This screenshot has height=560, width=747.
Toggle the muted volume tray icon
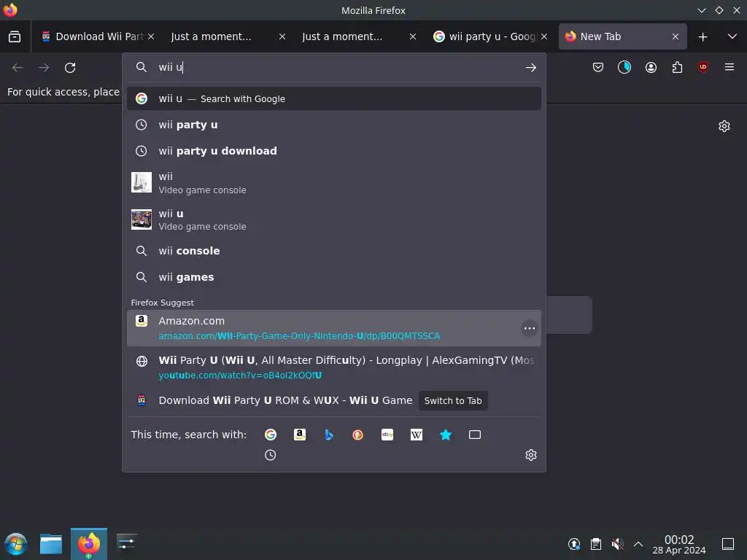(x=617, y=544)
